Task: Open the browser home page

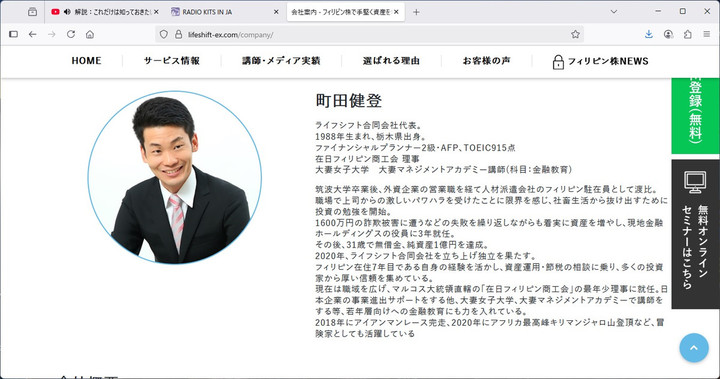Action: point(90,34)
